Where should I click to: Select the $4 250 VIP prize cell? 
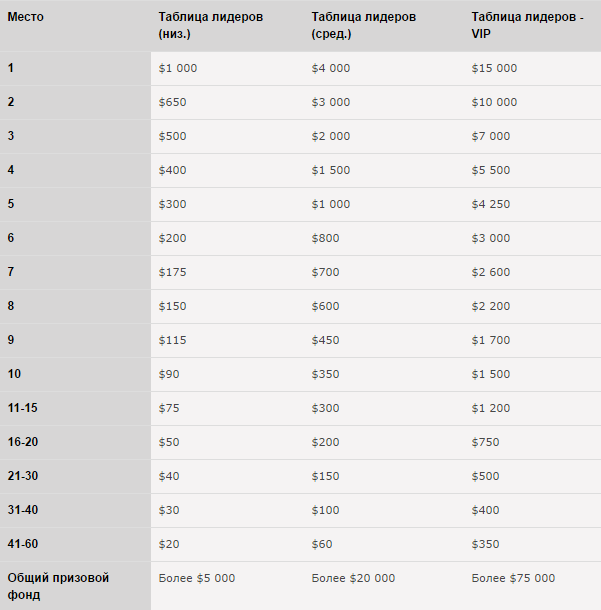(x=491, y=204)
